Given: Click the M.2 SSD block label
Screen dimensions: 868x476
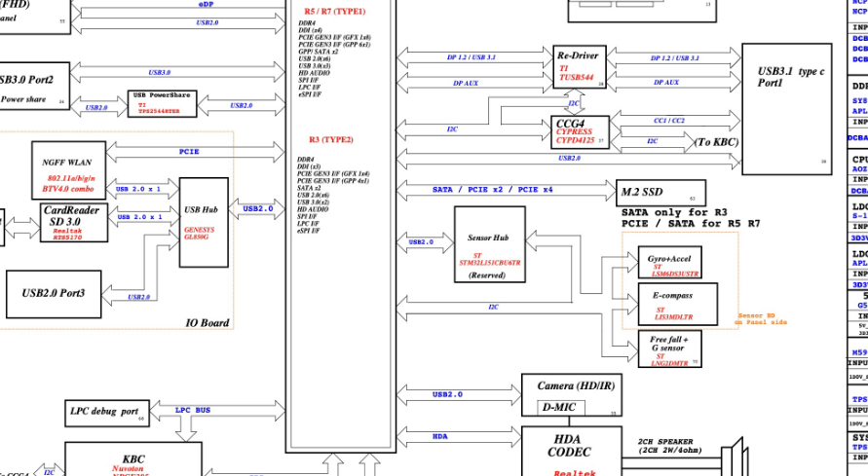Looking at the screenshot, I should pos(642,192).
